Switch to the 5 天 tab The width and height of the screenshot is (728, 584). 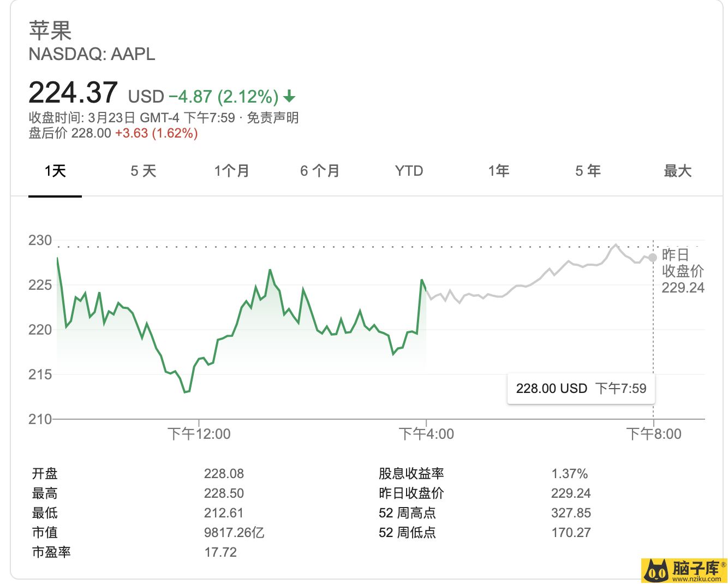pos(144,171)
